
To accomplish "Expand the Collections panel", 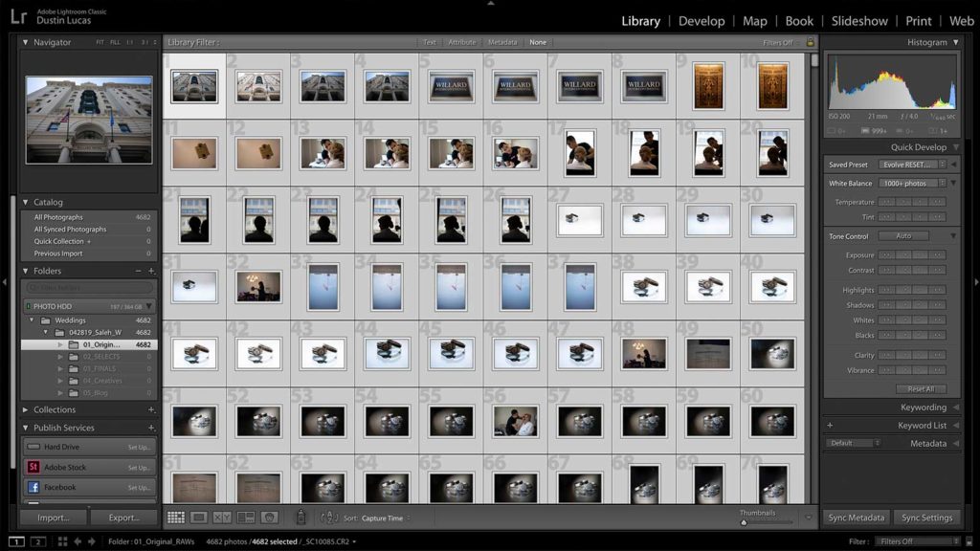I will point(26,409).
